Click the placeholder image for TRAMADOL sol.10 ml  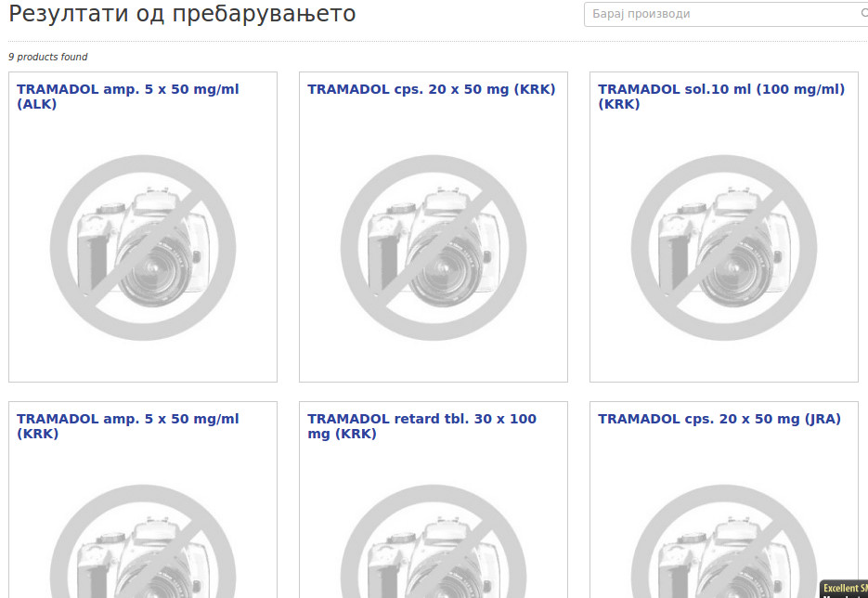tap(724, 248)
